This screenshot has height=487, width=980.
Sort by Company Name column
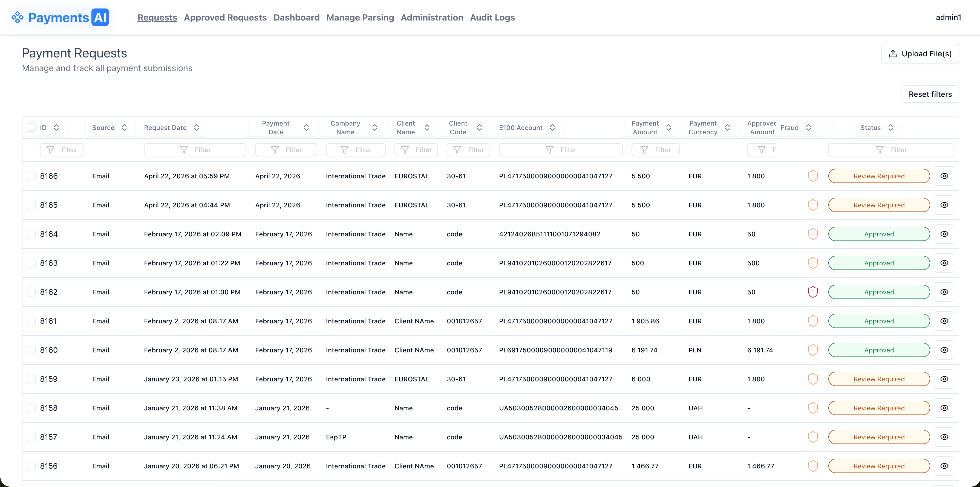coord(375,128)
